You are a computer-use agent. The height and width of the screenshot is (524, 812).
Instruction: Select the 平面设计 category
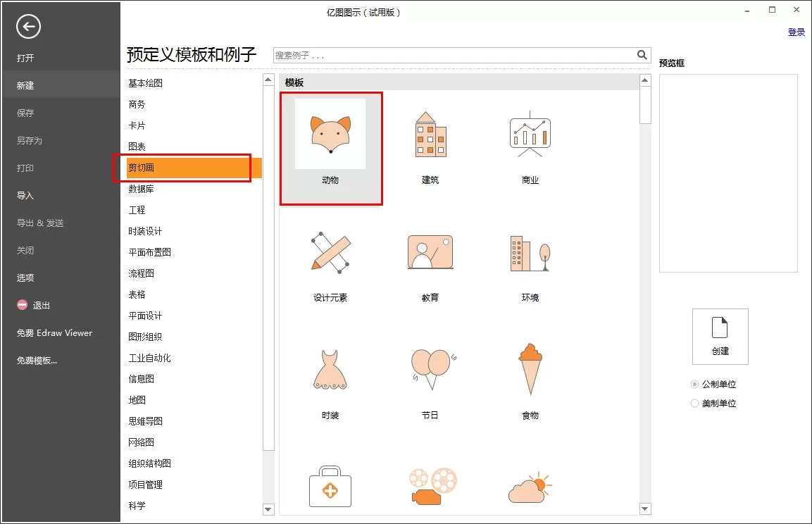pos(146,316)
